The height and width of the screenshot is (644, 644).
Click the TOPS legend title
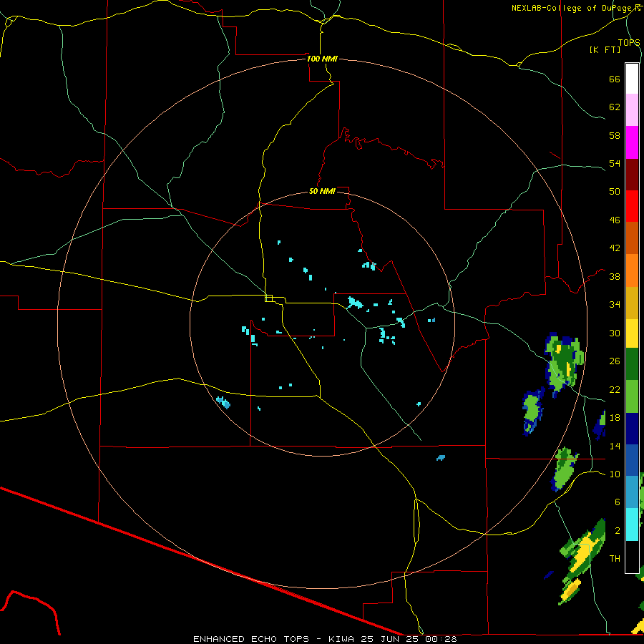[x=629, y=43]
